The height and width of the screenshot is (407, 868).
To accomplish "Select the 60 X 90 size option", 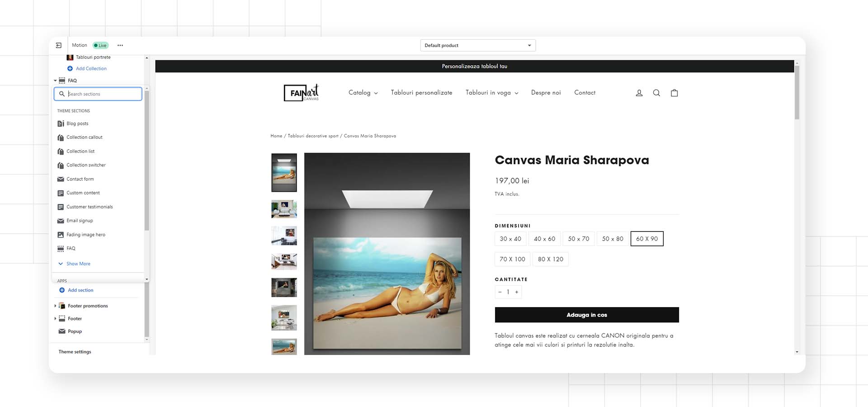I will click(x=647, y=239).
